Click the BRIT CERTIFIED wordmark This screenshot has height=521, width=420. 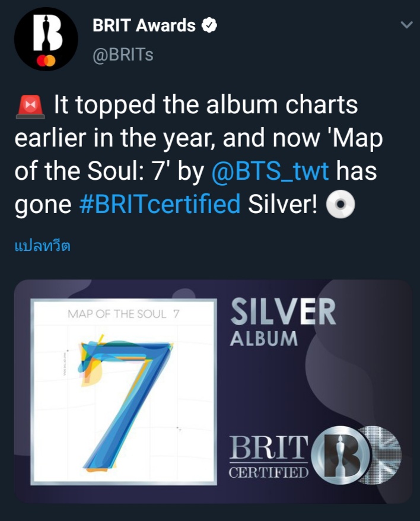(269, 457)
